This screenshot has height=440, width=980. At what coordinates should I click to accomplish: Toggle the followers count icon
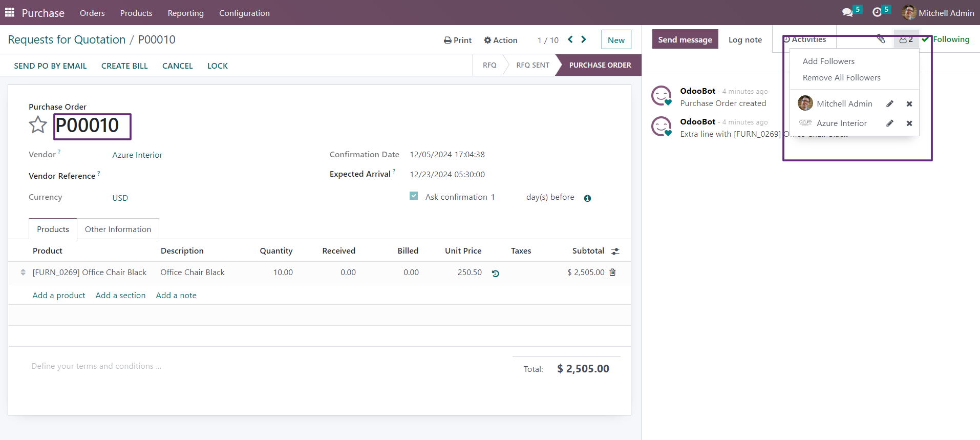[x=906, y=39]
